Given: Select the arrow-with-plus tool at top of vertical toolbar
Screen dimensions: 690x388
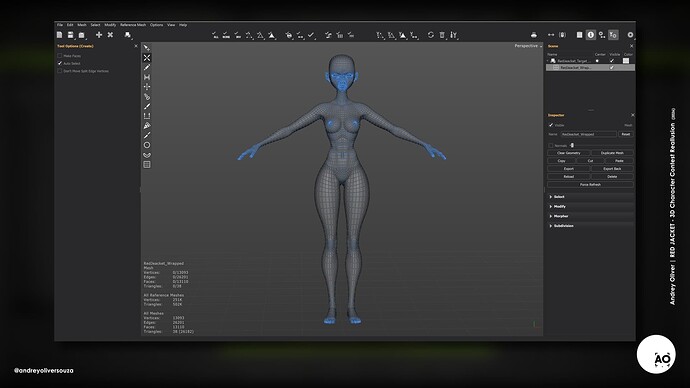Looking at the screenshot, I should click(147, 48).
